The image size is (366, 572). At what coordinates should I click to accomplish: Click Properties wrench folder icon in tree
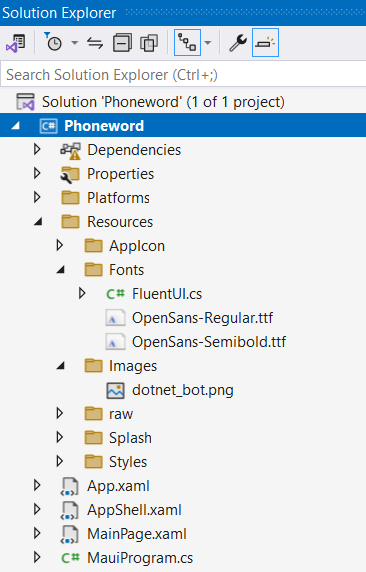[70, 174]
